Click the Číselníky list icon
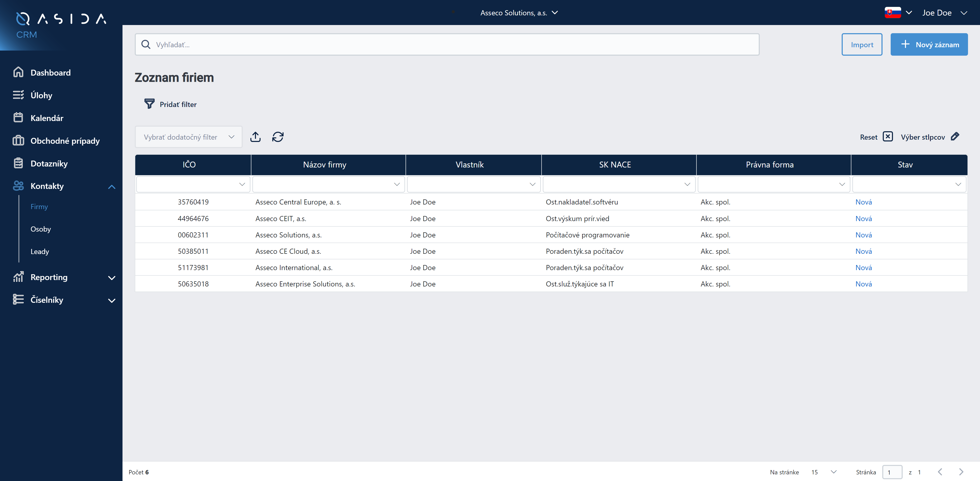Screen dimensions: 980x481 [18, 299]
